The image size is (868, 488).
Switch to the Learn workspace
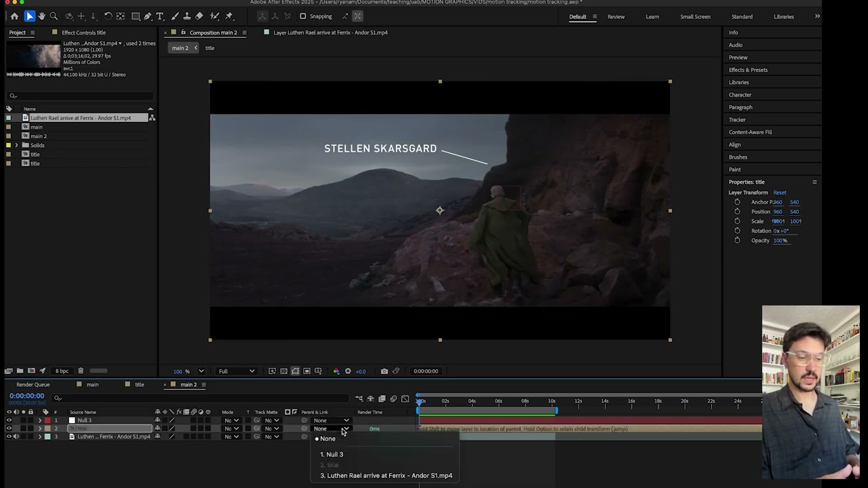[x=652, y=16]
